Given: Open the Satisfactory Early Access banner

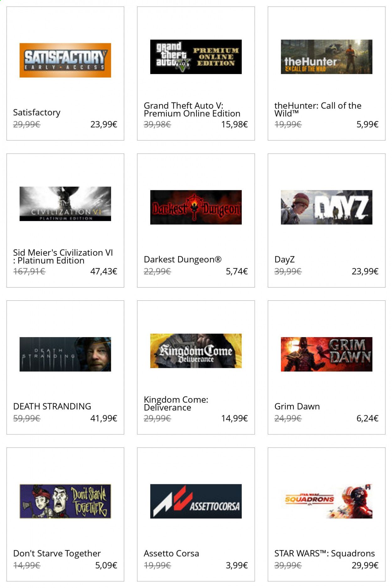Looking at the screenshot, I should [x=65, y=60].
